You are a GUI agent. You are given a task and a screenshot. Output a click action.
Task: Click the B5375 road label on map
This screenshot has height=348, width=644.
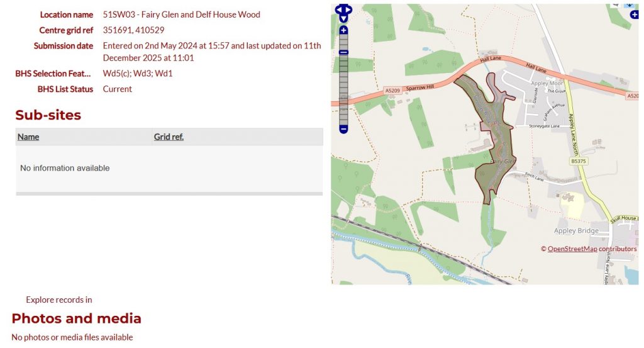[579, 162]
